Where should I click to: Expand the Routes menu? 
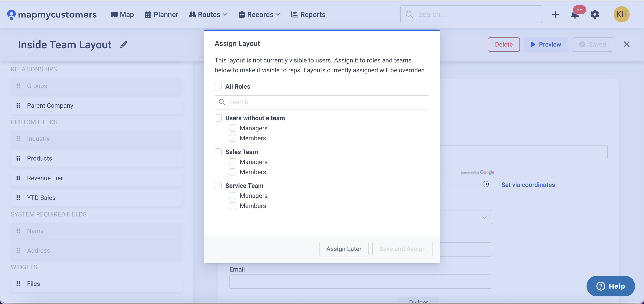208,15
